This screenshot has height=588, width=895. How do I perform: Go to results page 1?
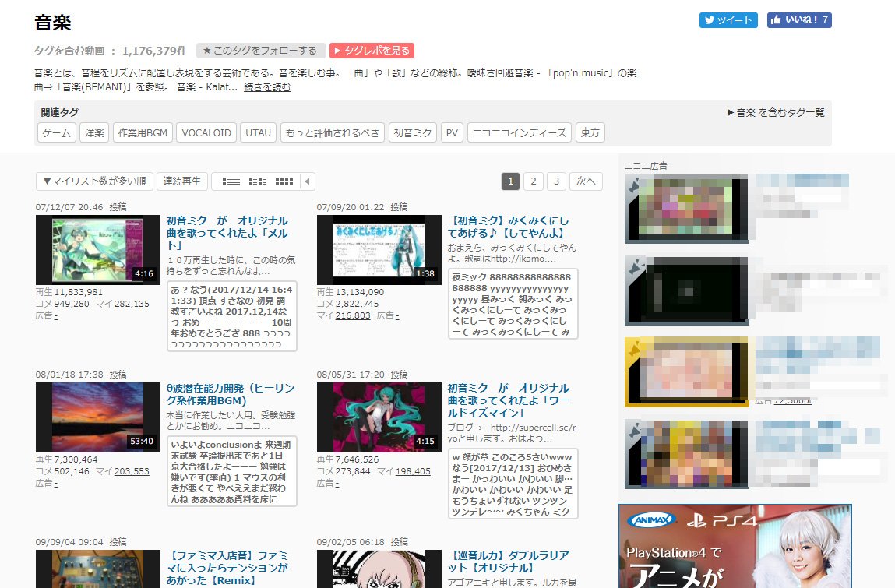coord(510,181)
